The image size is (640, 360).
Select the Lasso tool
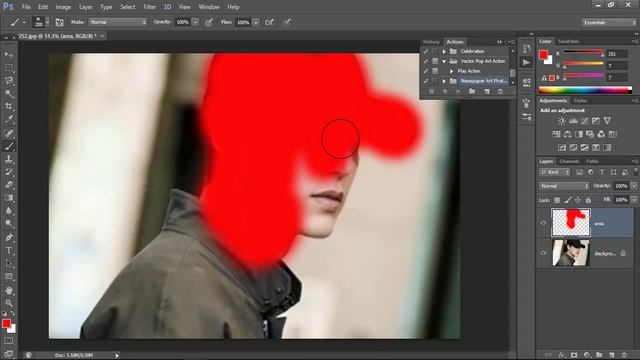[x=9, y=80]
